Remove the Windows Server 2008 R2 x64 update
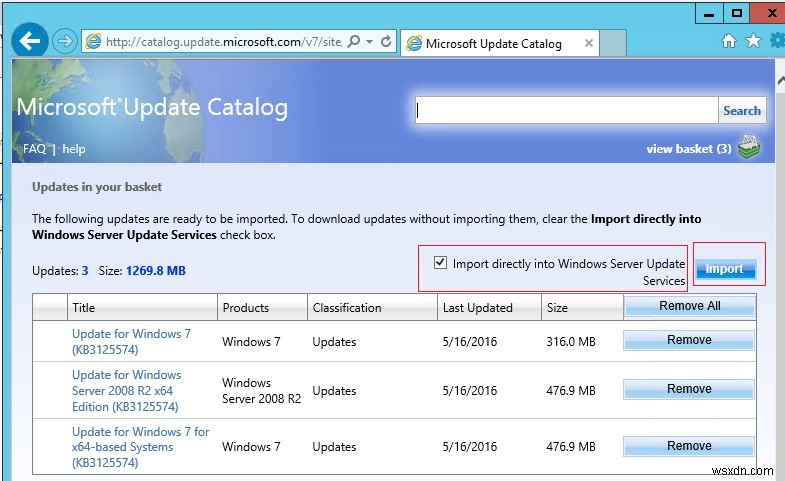This screenshot has height=481, width=785. pos(689,389)
